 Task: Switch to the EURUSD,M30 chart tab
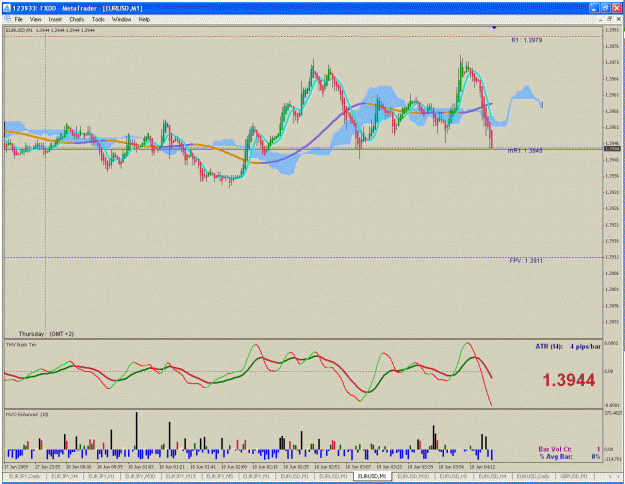(x=413, y=476)
